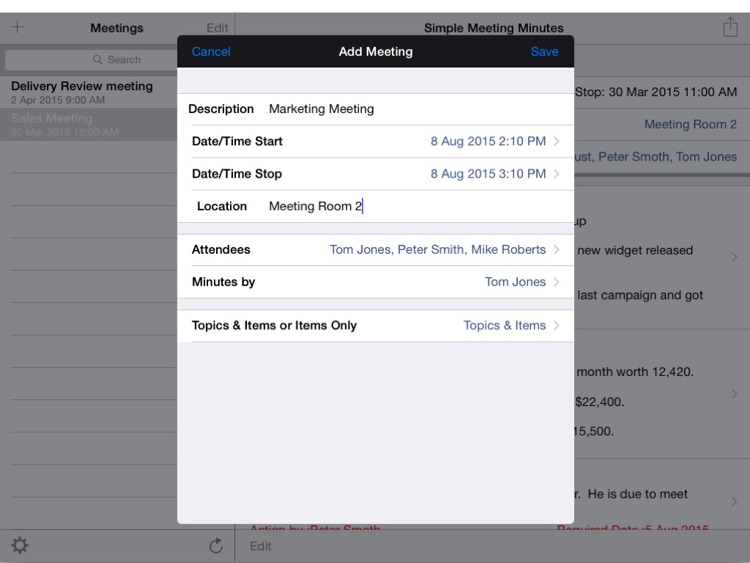Tap the 'last campaign and got' text
The width and height of the screenshot is (750, 563).
[x=640, y=295]
